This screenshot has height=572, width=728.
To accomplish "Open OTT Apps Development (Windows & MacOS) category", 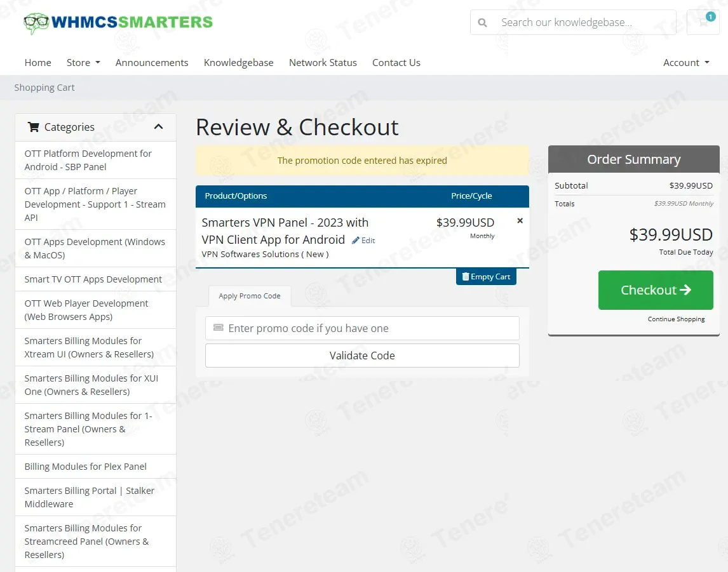I will [x=96, y=248].
